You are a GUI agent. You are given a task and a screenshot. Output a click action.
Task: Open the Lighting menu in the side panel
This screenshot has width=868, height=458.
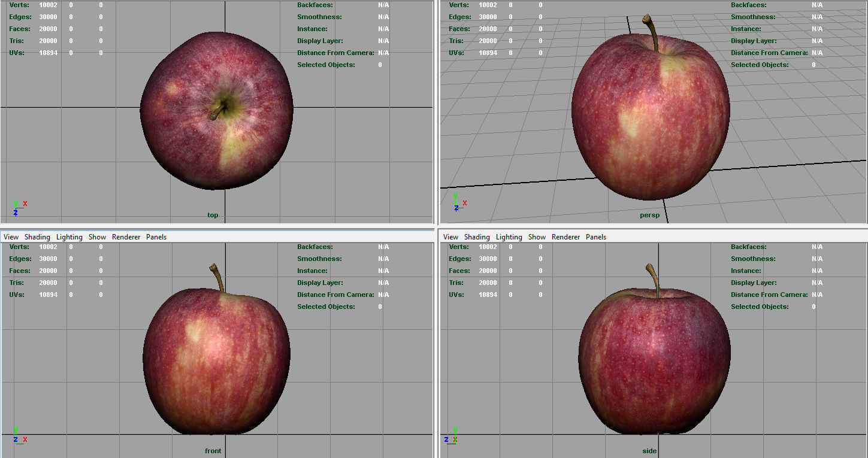pos(509,237)
